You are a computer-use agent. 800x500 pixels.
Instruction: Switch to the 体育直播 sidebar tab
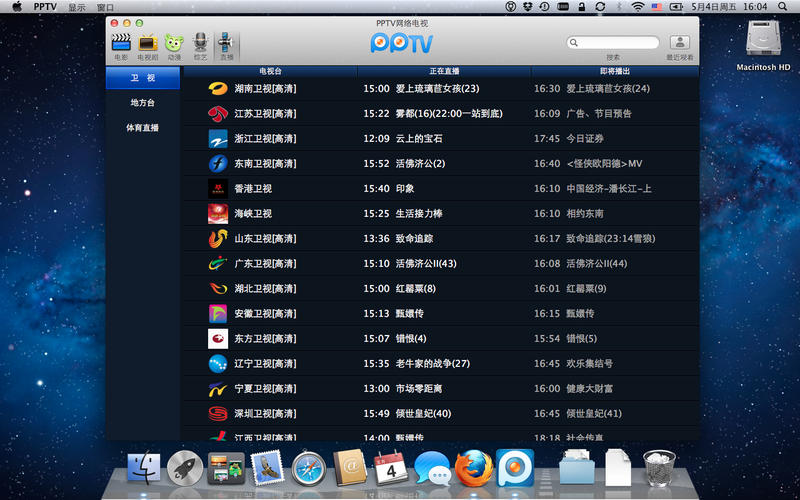tap(142, 128)
